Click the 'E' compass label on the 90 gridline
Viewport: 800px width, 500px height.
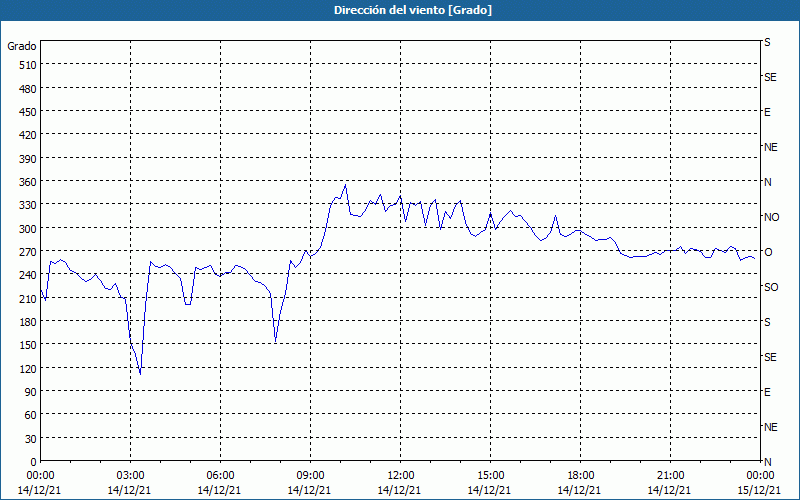click(x=767, y=392)
